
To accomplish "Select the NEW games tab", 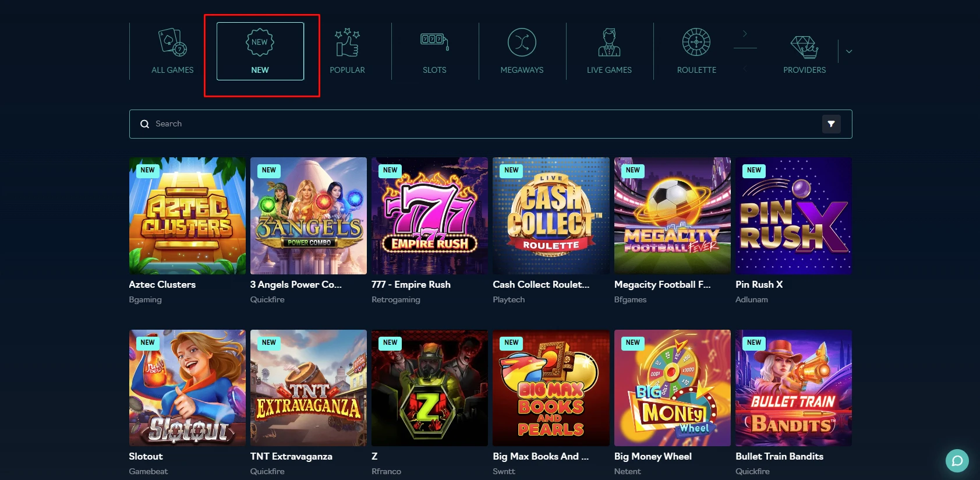I will click(x=260, y=51).
